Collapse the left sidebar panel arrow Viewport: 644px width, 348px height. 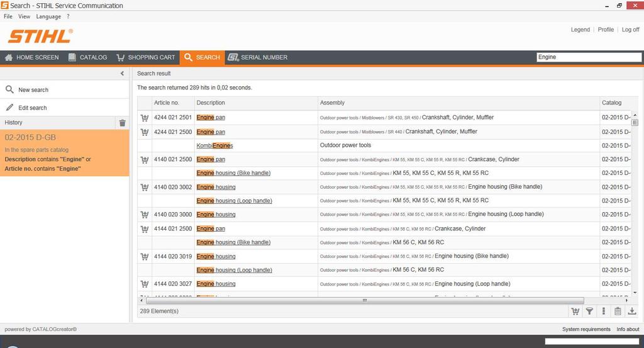122,74
